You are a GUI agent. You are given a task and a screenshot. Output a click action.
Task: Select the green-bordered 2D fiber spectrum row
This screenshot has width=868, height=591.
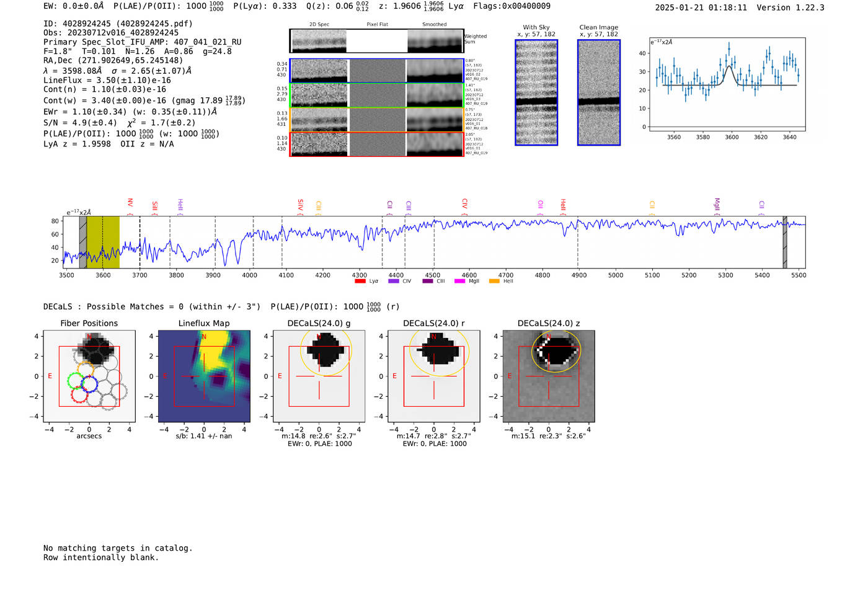376,96
